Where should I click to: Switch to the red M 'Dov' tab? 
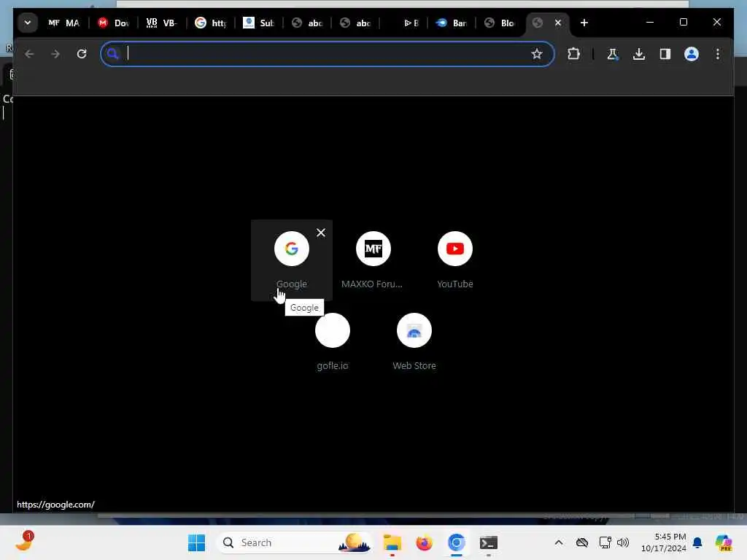[113, 23]
